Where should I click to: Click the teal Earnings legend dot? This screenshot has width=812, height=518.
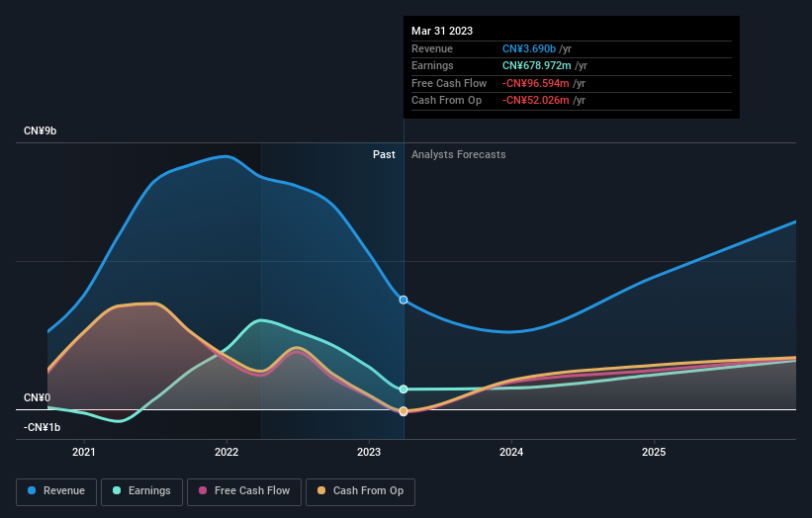(x=117, y=490)
